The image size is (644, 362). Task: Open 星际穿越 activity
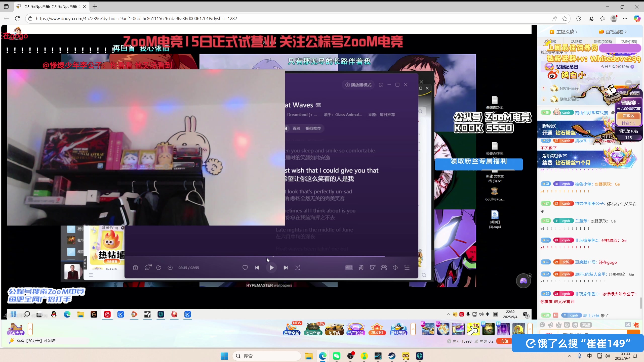292,329
